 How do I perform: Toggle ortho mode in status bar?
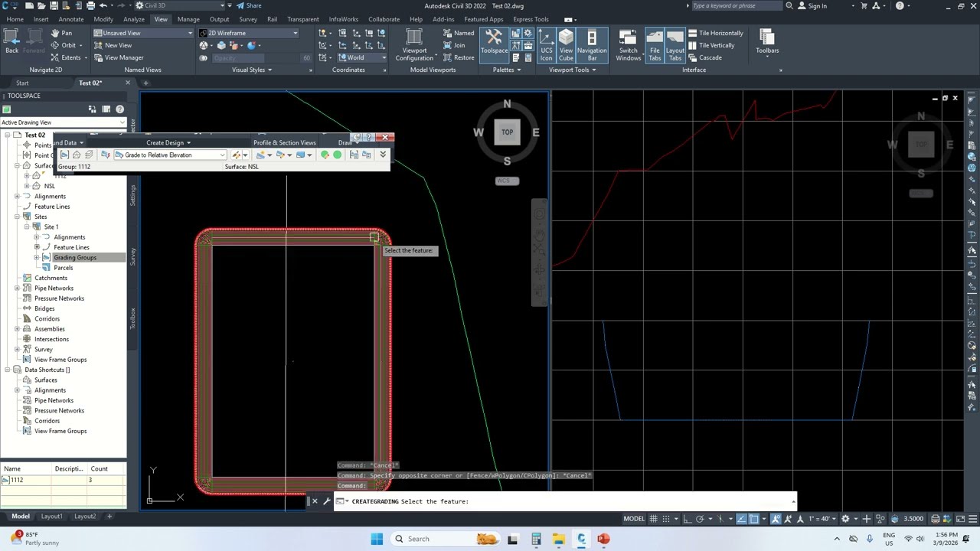[x=688, y=519]
